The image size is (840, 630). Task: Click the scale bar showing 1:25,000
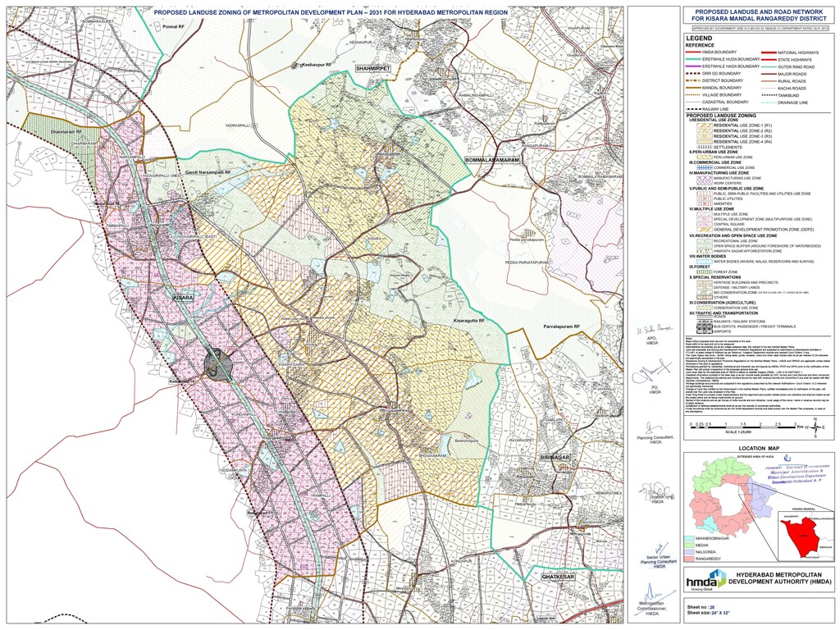tap(741, 427)
